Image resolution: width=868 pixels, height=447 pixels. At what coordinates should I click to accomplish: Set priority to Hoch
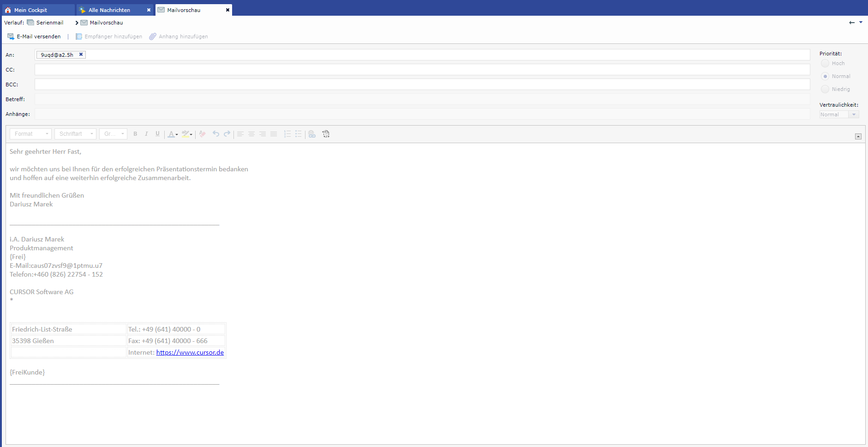pyautogui.click(x=825, y=63)
